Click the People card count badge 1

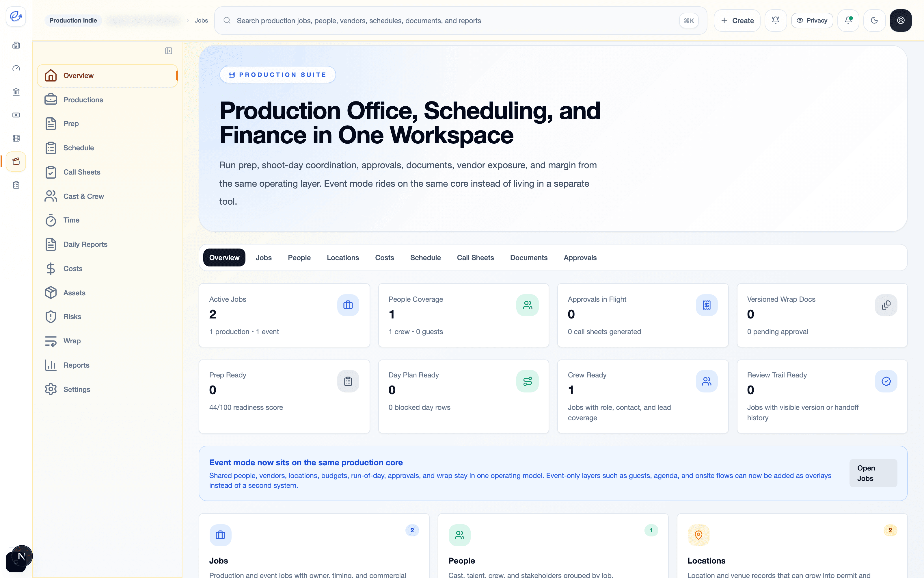[x=651, y=530]
